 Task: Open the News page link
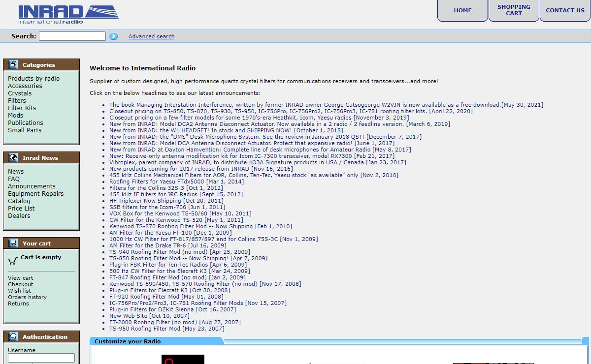[16, 172]
